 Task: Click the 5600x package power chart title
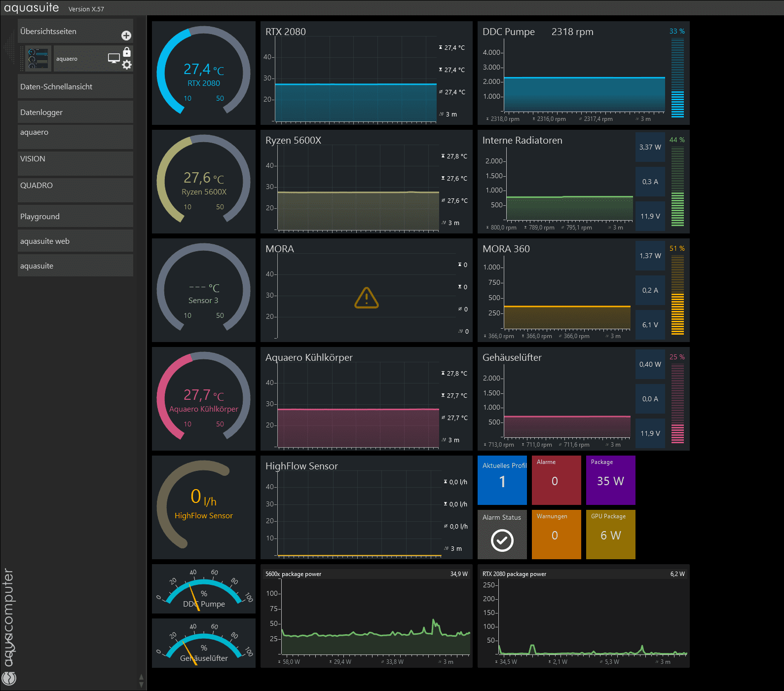point(293,574)
